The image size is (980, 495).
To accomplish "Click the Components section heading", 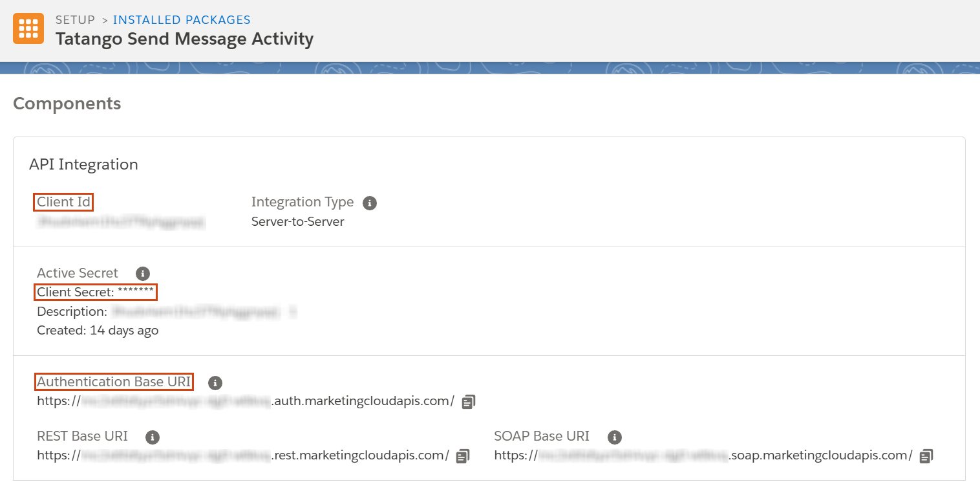I will 67,104.
